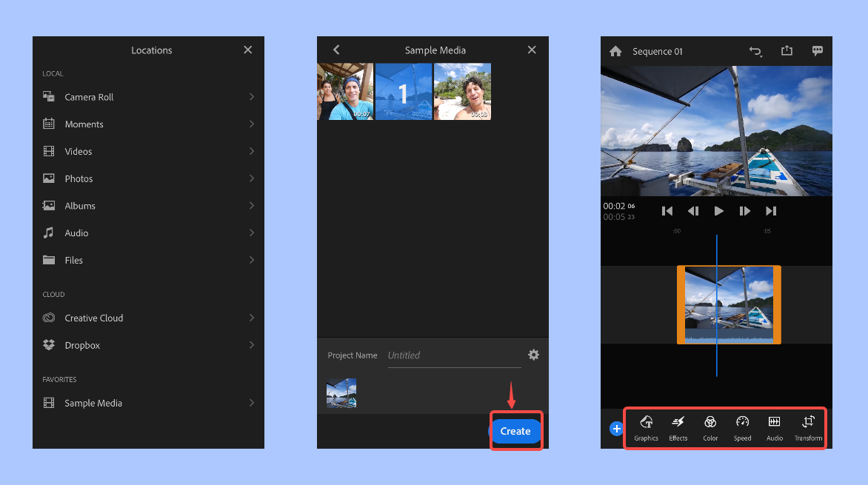Click the undo arrow icon
868x485 pixels.
(x=755, y=51)
